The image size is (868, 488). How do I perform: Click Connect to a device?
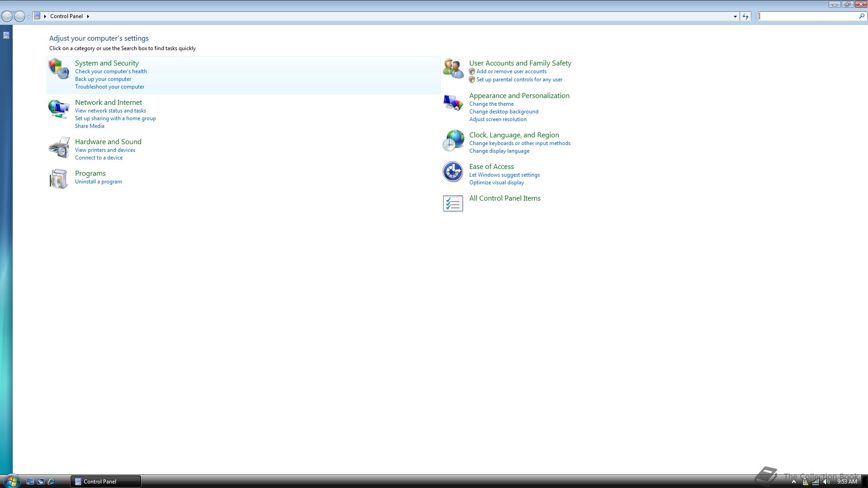pyautogui.click(x=99, y=158)
